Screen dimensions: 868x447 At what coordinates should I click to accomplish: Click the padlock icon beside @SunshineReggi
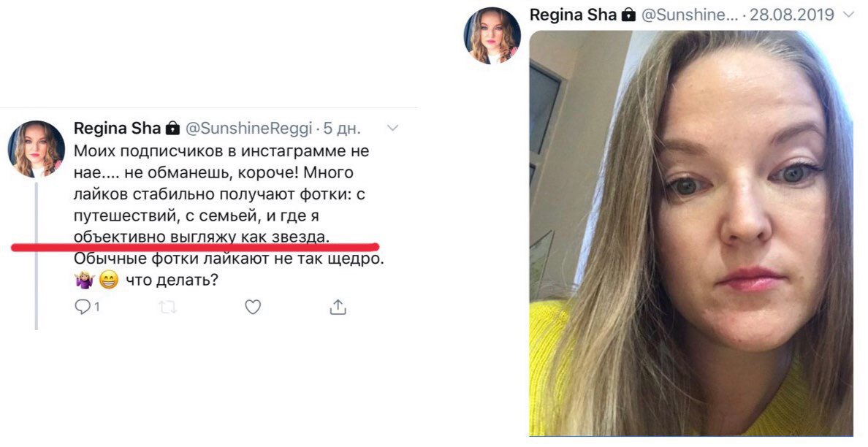point(172,129)
